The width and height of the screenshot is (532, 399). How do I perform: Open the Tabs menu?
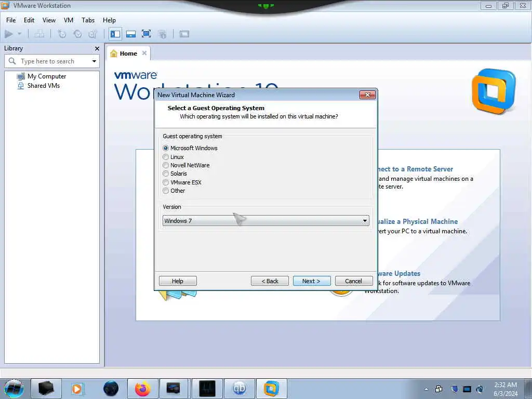click(x=88, y=20)
